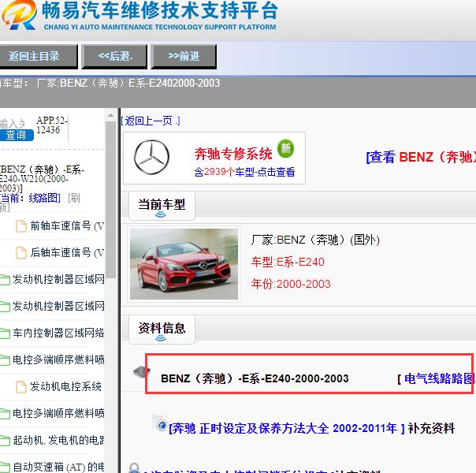Click the Mercedes-Benz star logo
The width and height of the screenshot is (476, 473).
click(x=151, y=157)
